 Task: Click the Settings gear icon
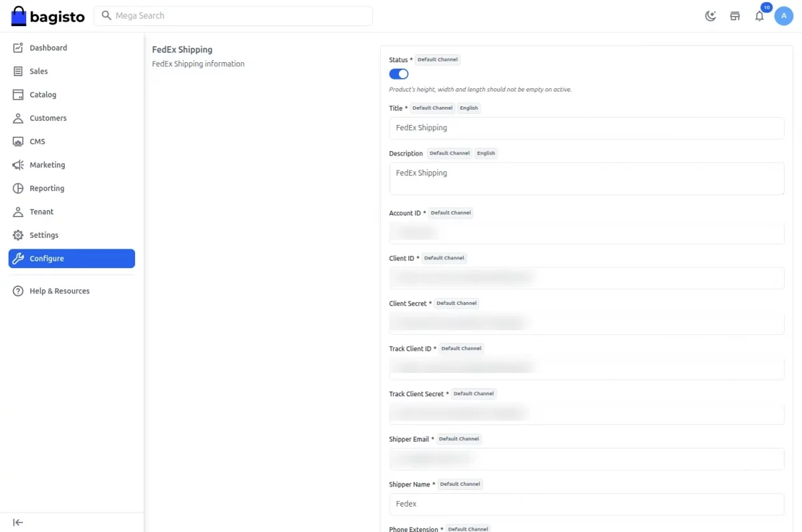(18, 235)
